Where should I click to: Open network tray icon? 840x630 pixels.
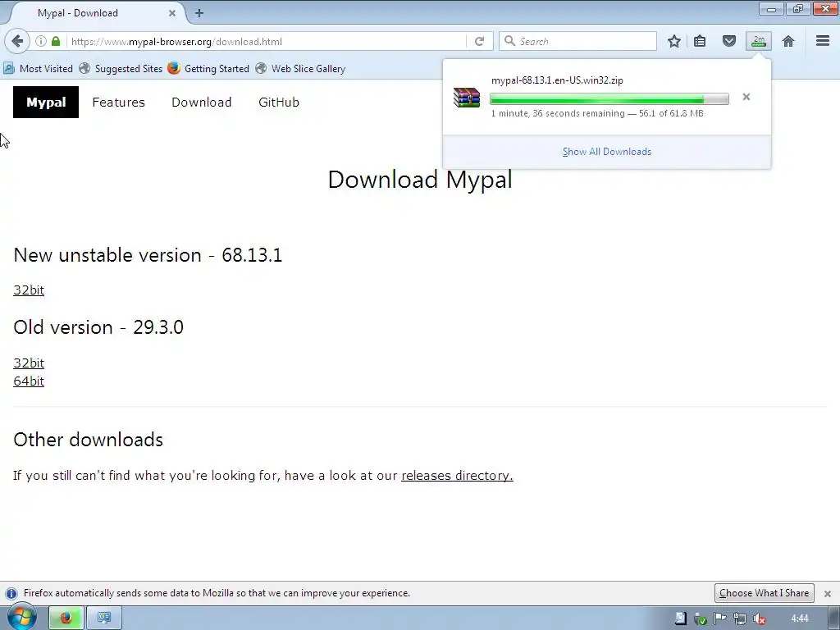pyautogui.click(x=740, y=619)
